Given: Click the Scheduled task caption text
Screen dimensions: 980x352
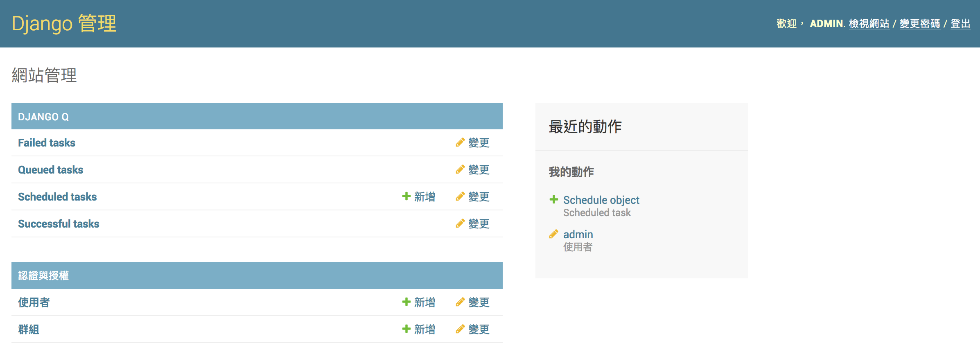Looking at the screenshot, I should pos(597,212).
